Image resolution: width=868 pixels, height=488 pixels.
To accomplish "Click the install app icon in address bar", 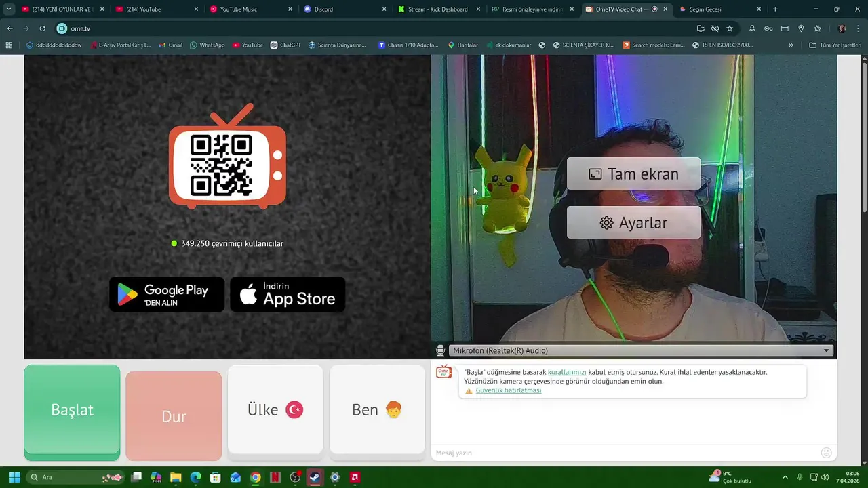I will click(x=701, y=28).
